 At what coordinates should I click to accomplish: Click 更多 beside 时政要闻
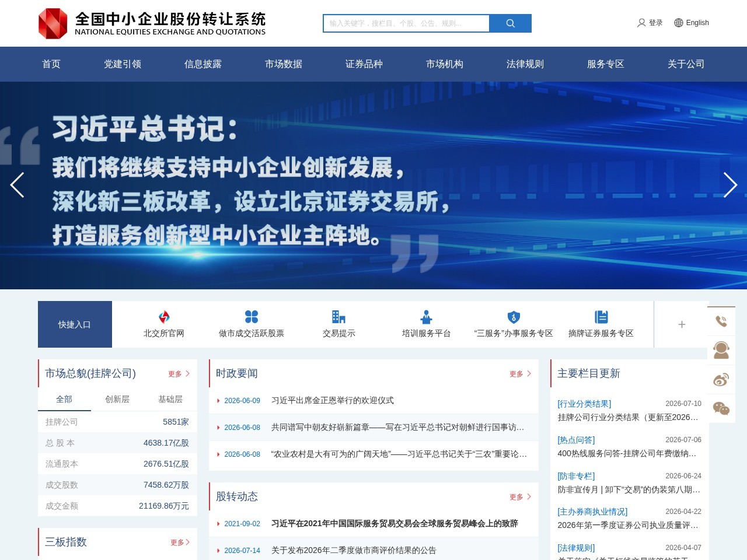(520, 374)
